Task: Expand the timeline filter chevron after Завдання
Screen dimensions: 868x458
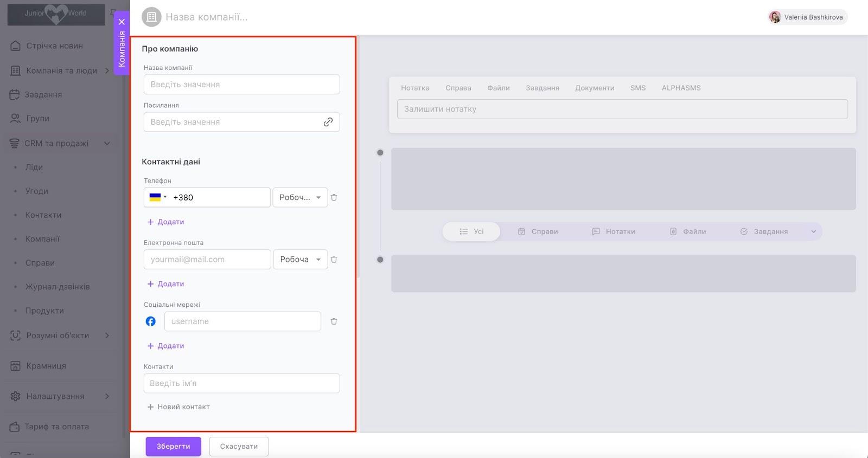Action: [813, 232]
